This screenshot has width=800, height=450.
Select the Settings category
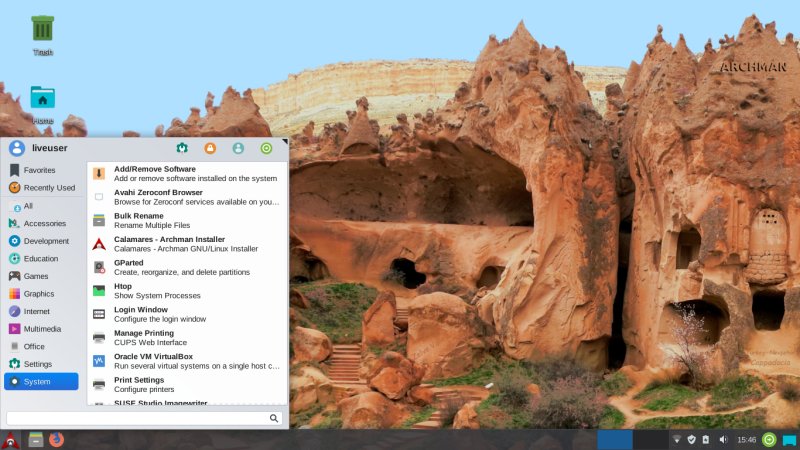click(41, 364)
